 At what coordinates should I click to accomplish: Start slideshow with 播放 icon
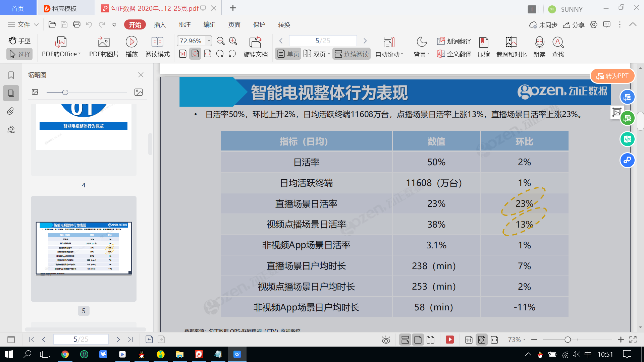(x=131, y=47)
